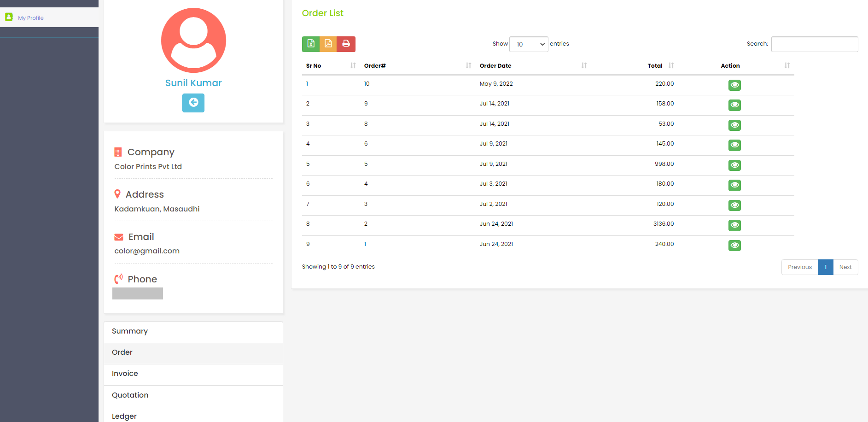Image resolution: width=868 pixels, height=422 pixels.
Task: Click the back arrow under Sunil Kumar
Action: 193,103
